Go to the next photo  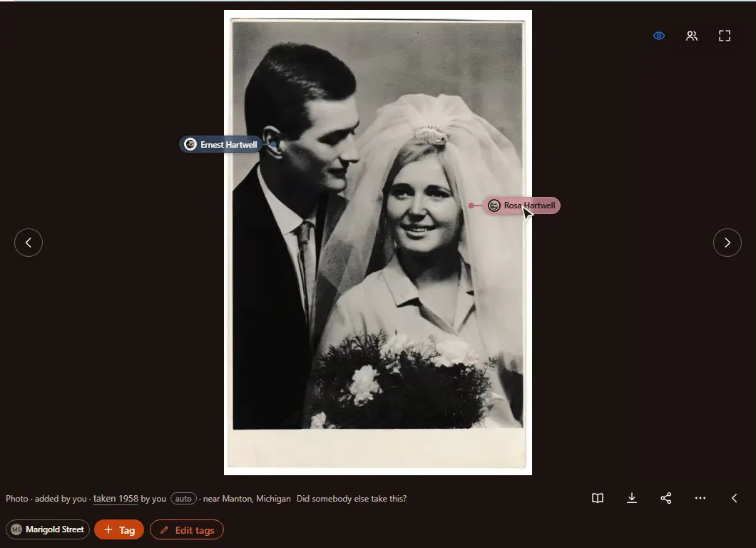pyautogui.click(x=727, y=243)
